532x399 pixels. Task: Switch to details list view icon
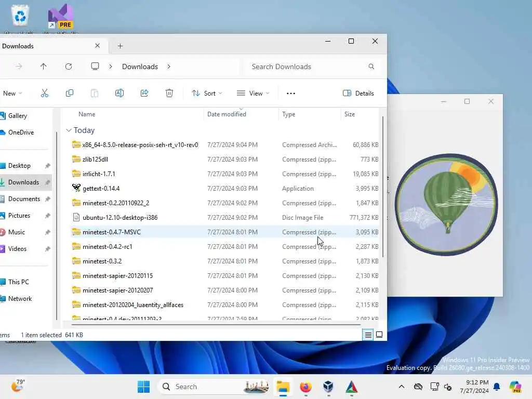tap(368, 335)
